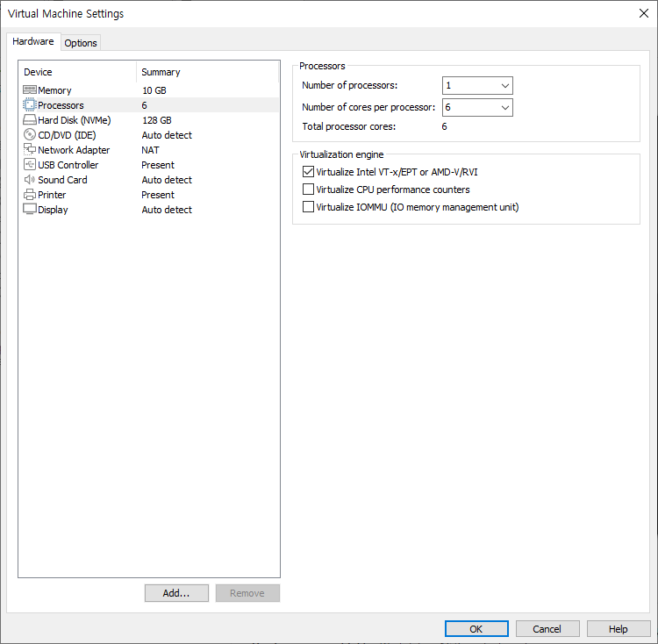Click the NAT network summary
The width and height of the screenshot is (658, 644).
pyautogui.click(x=150, y=150)
